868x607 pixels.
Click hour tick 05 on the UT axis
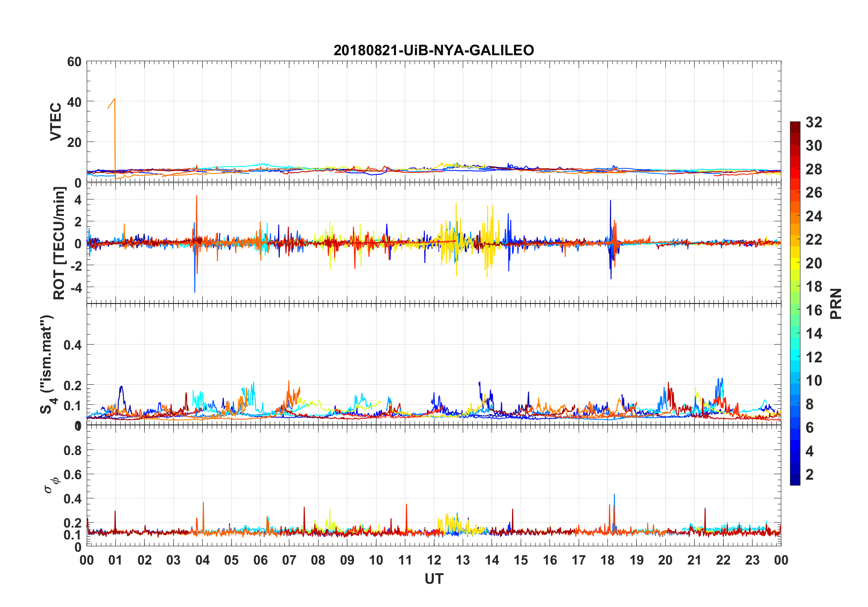(231, 560)
